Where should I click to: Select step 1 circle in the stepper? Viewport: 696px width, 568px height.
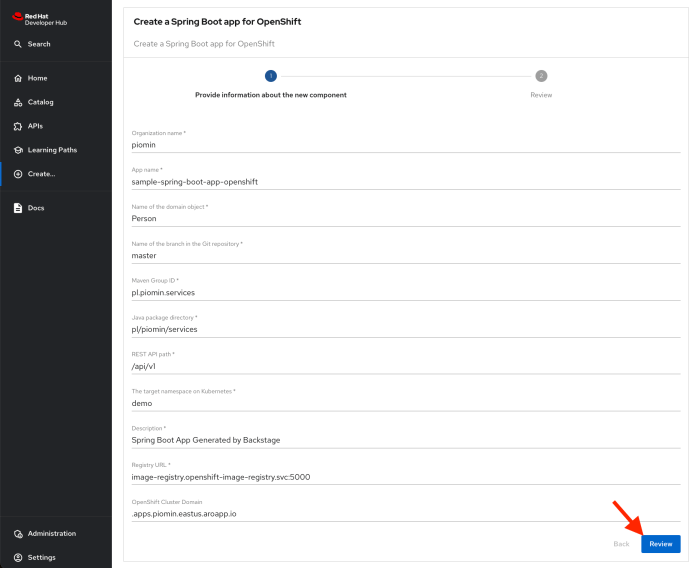pyautogui.click(x=270, y=76)
